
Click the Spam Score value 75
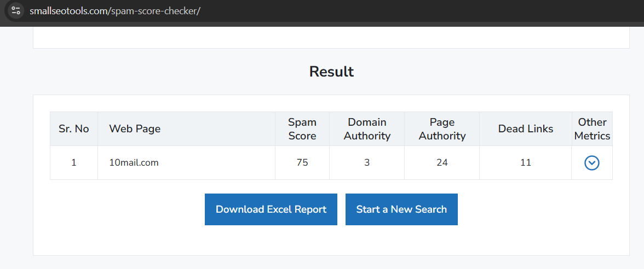tap(302, 163)
